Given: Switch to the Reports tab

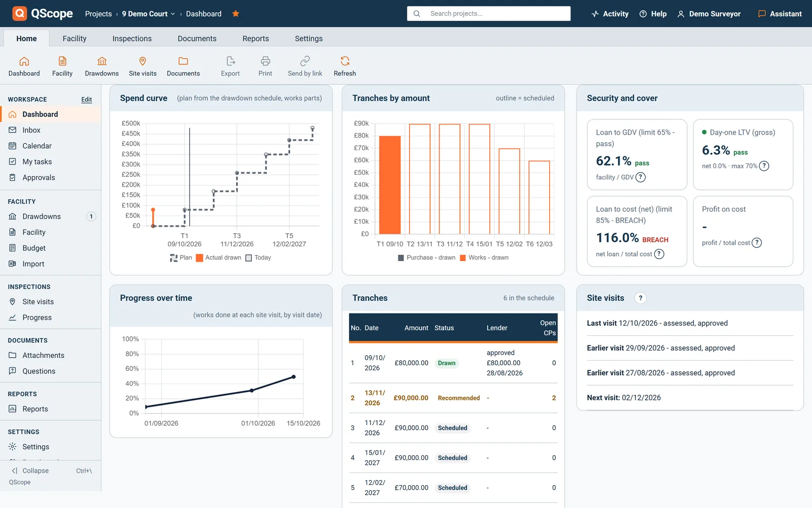Looking at the screenshot, I should pos(256,39).
